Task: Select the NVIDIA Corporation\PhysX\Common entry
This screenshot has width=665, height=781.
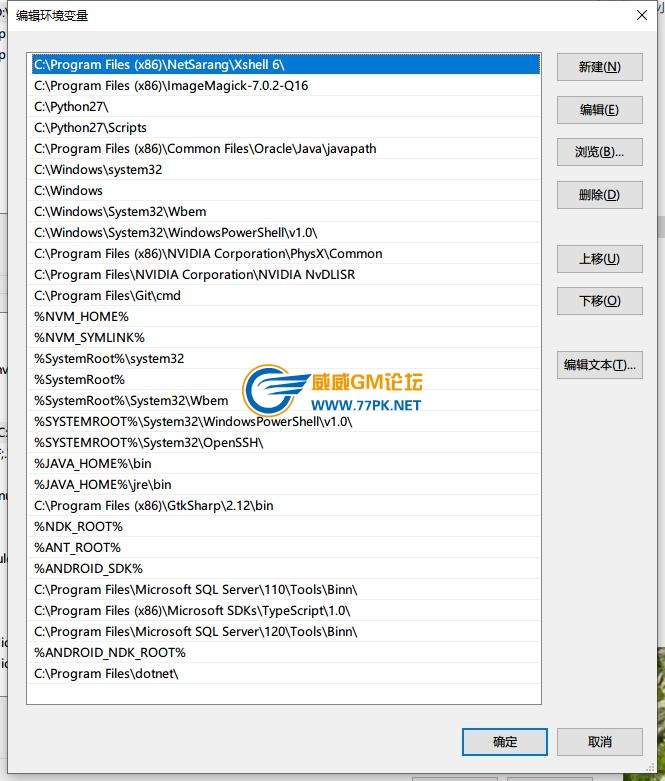Action: 285,254
